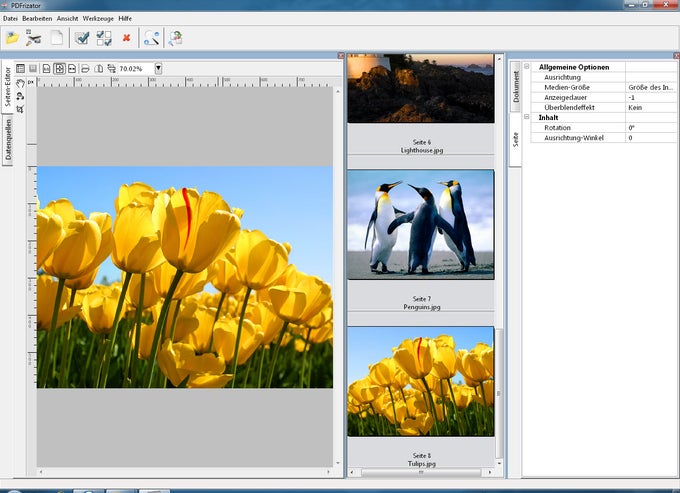This screenshot has width=680, height=493.
Task: Click the tulips image on editor canvas
Action: [185, 277]
